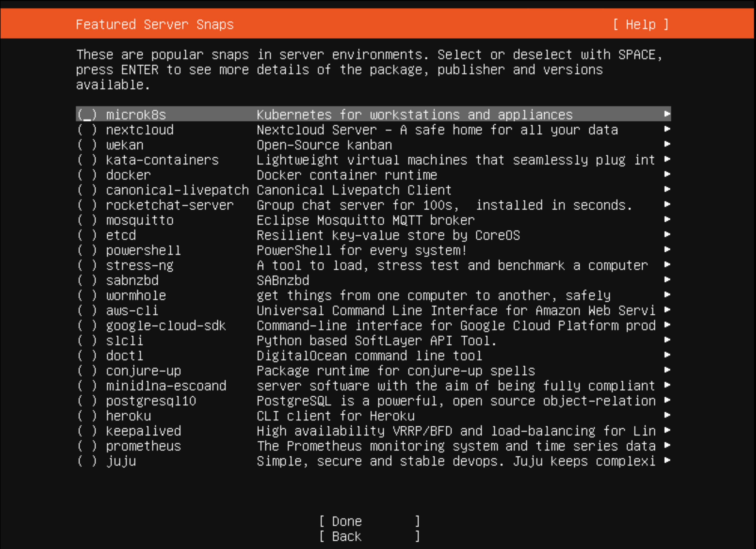Toggle the wekan snap checkbox
Image resolution: width=756 pixels, height=549 pixels.
coord(87,145)
